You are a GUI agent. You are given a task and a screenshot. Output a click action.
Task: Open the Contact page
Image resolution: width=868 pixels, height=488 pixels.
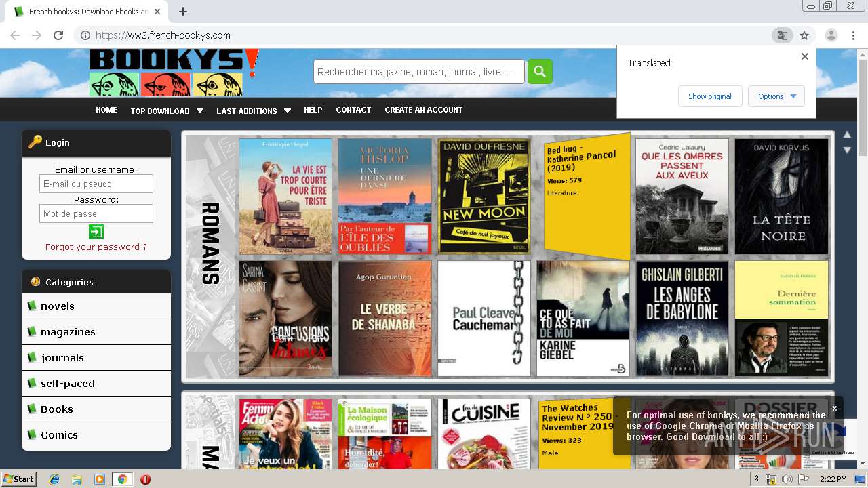click(x=353, y=110)
